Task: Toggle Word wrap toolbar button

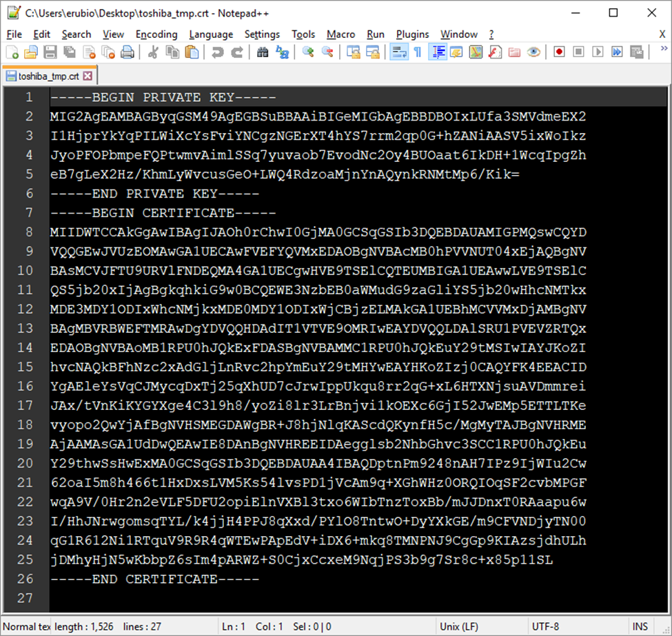Action: pos(398,52)
